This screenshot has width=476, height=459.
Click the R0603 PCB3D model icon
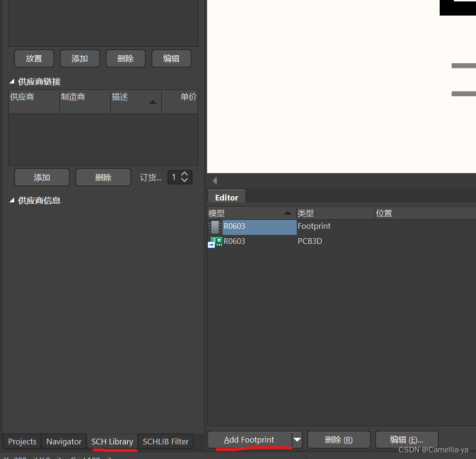(x=215, y=242)
